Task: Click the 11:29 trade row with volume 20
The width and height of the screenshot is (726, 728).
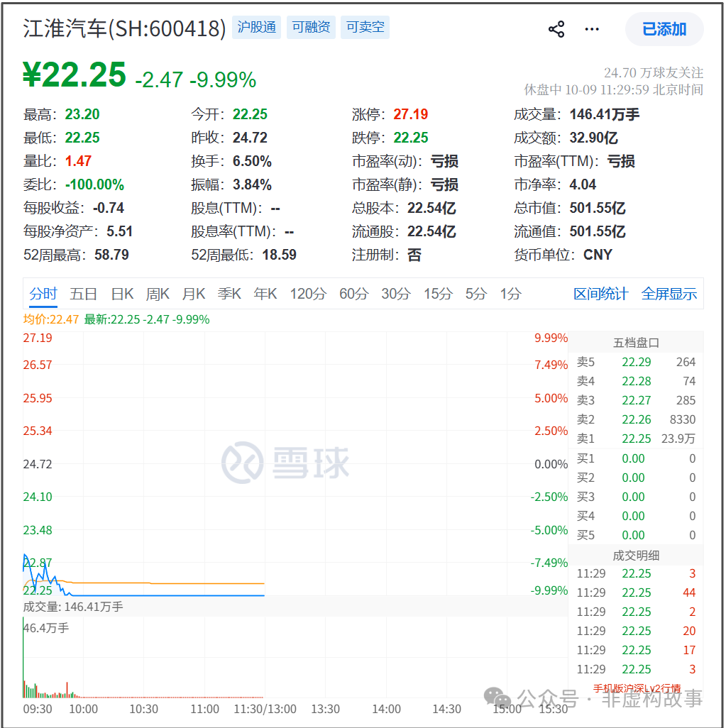Action: click(x=636, y=631)
